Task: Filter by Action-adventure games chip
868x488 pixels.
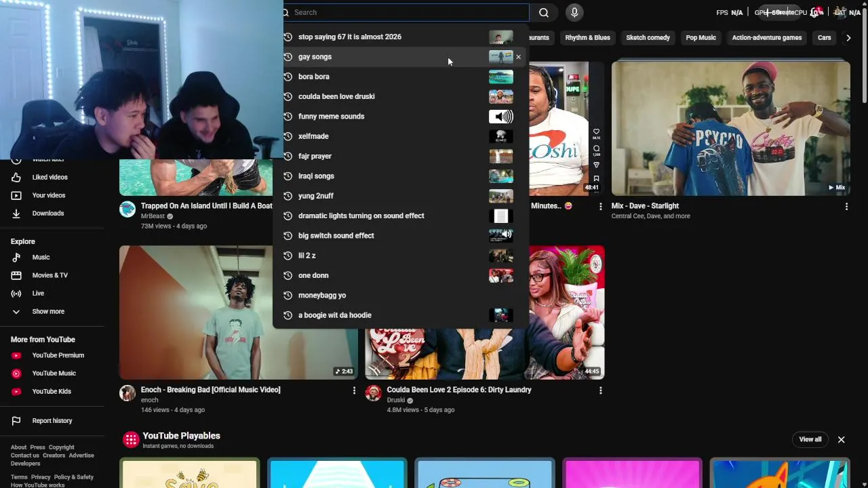Action: (x=766, y=38)
